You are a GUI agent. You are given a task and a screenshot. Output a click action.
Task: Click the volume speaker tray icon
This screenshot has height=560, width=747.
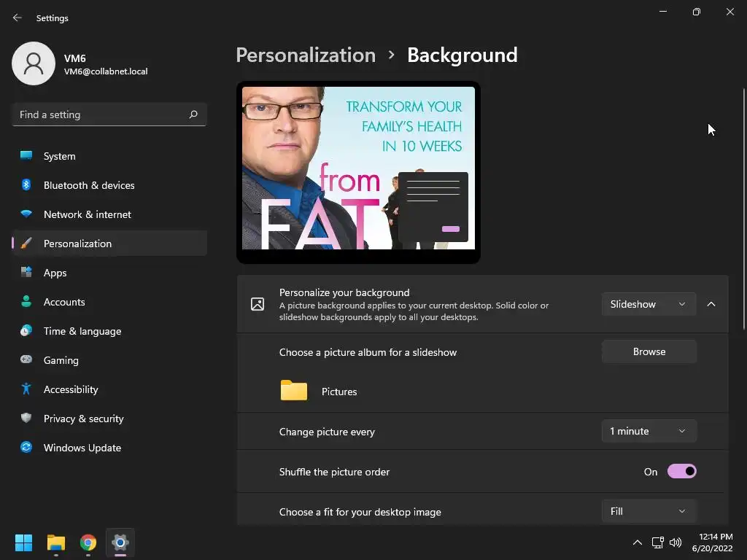tap(675, 542)
